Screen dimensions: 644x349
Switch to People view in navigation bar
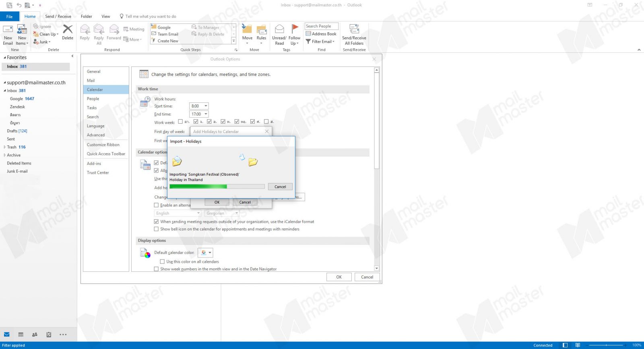click(35, 334)
